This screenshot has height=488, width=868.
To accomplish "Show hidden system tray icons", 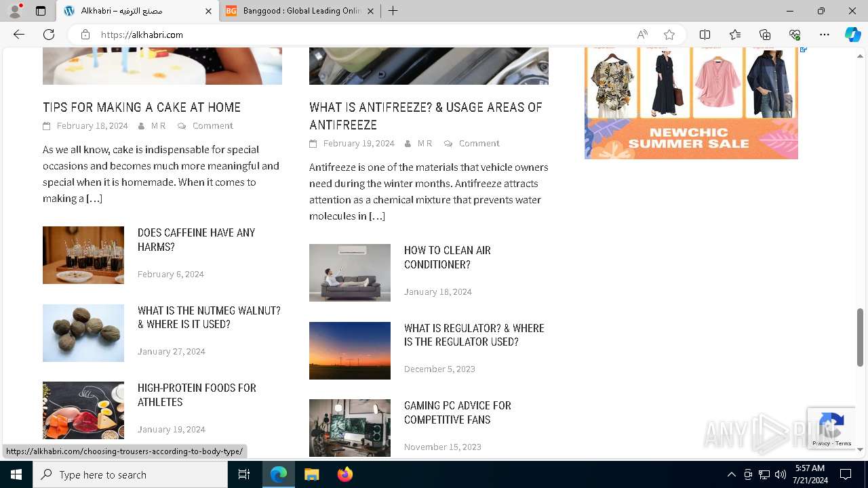I will [731, 474].
